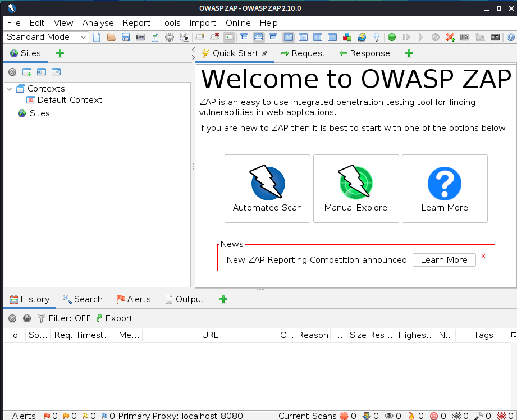Viewport: 517px width, 420px height.
Task: Open the cassette tape icon in toolbar
Action: pos(495,37)
